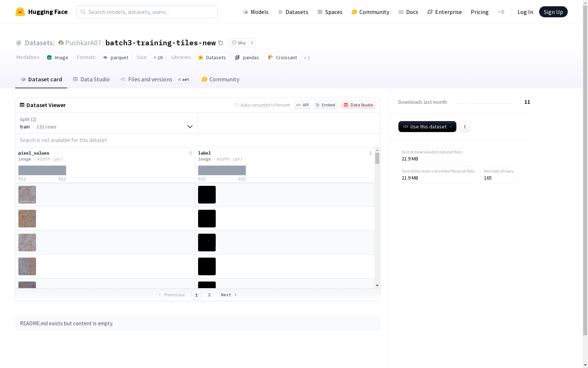Open Use this dataset dropdown
This screenshot has width=588, height=368.
[x=427, y=127]
